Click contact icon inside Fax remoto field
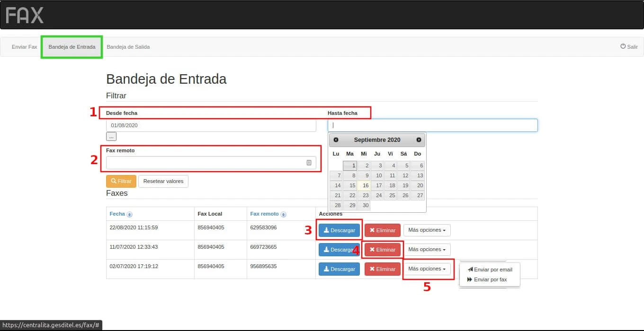The width and height of the screenshot is (644, 331). tap(309, 163)
